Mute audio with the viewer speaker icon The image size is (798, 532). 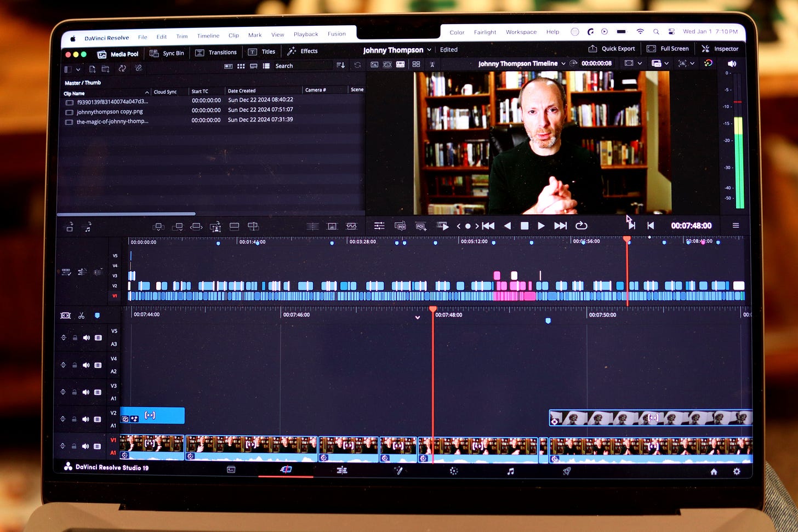pyautogui.click(x=732, y=64)
